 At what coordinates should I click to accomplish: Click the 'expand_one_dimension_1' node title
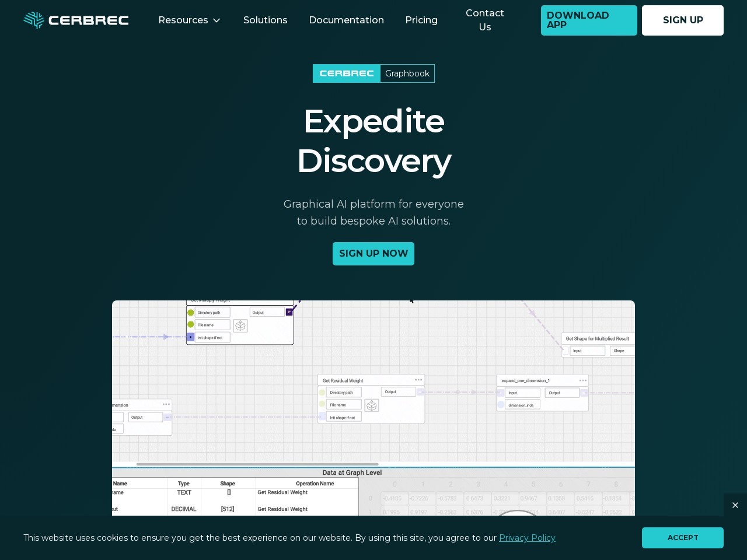pyautogui.click(x=525, y=380)
